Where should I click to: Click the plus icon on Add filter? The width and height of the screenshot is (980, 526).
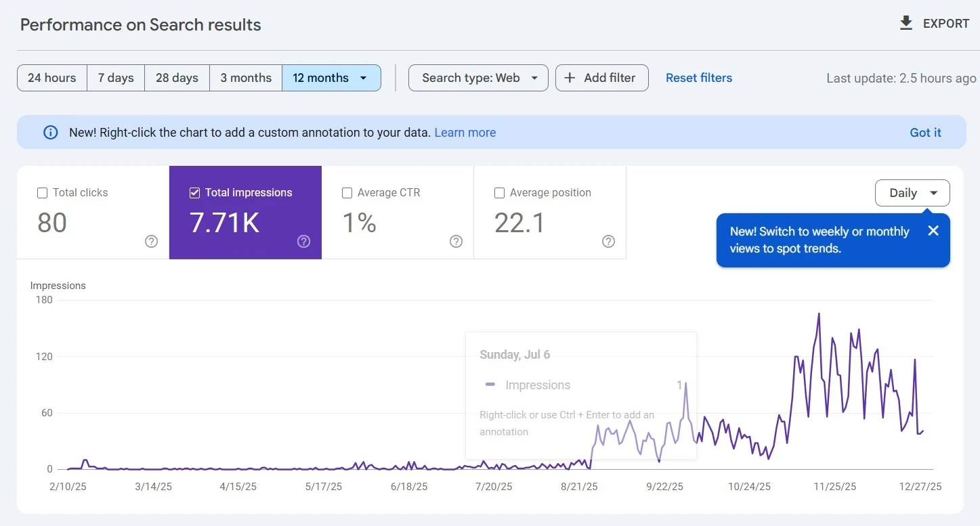(570, 78)
